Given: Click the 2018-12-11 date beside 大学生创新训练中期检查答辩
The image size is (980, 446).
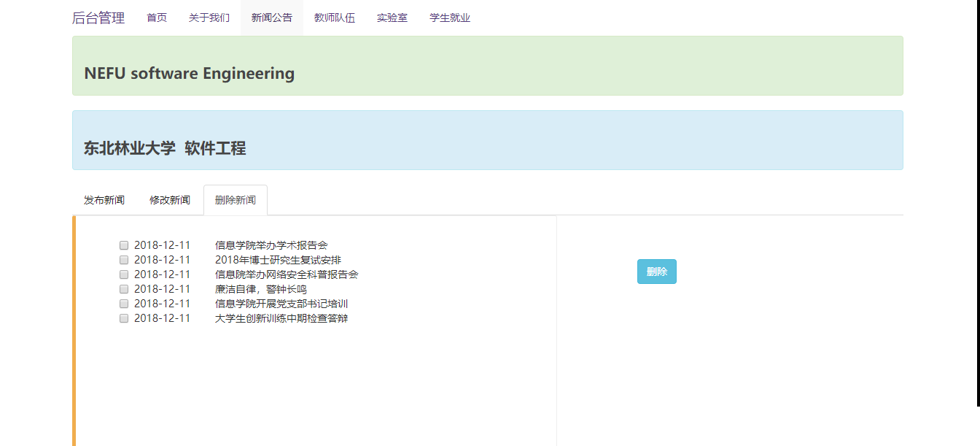Looking at the screenshot, I should [x=162, y=318].
